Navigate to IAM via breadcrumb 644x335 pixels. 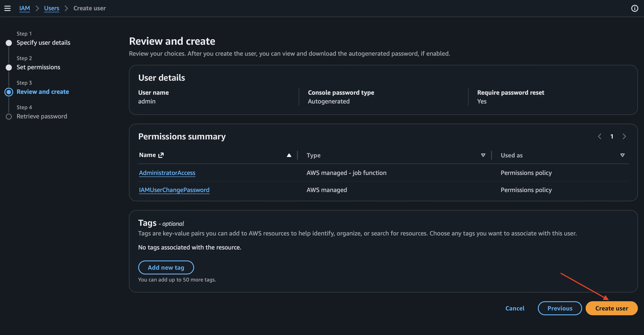25,8
